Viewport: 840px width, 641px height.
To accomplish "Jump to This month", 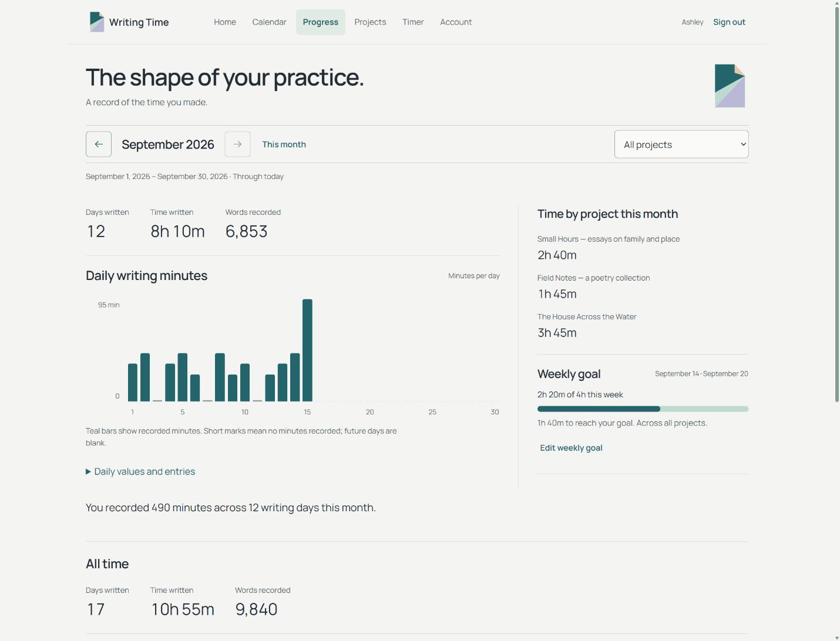I will 284,144.
